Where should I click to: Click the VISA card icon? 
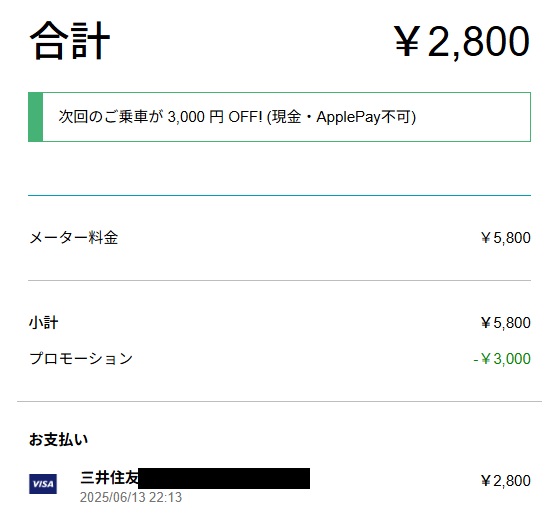43,484
